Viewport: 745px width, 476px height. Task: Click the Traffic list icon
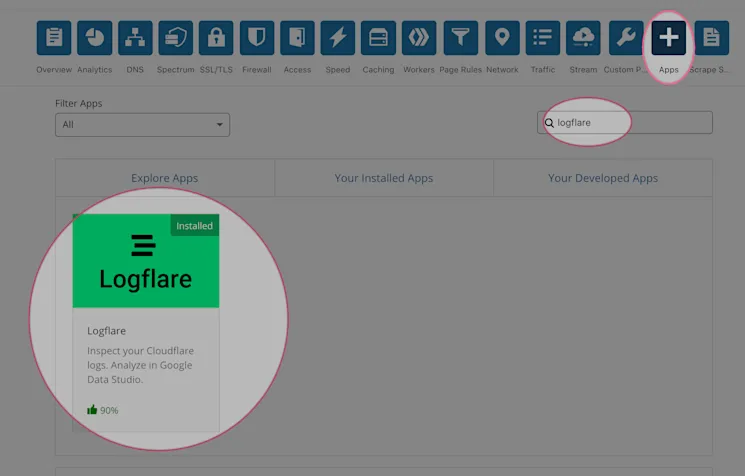pyautogui.click(x=543, y=38)
